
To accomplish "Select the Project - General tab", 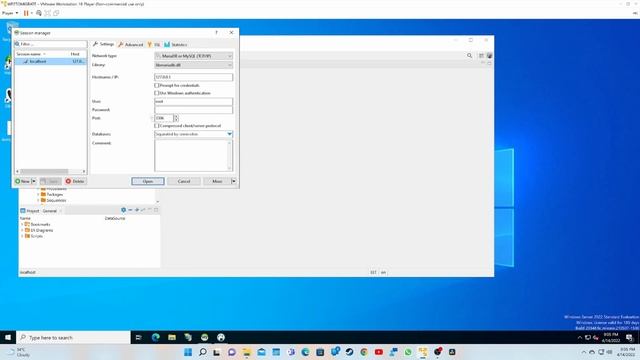I will (x=41, y=211).
